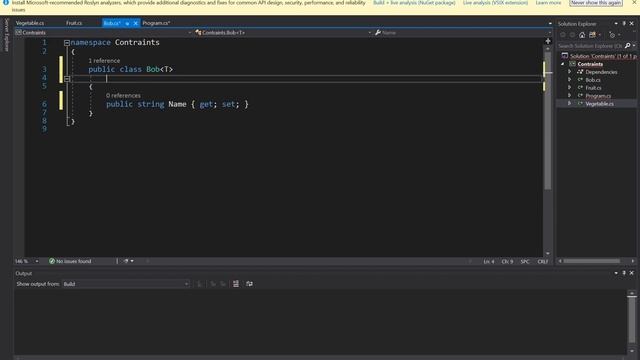Switch to the Fruit.cs tab
The width and height of the screenshot is (640, 360).
click(74, 23)
